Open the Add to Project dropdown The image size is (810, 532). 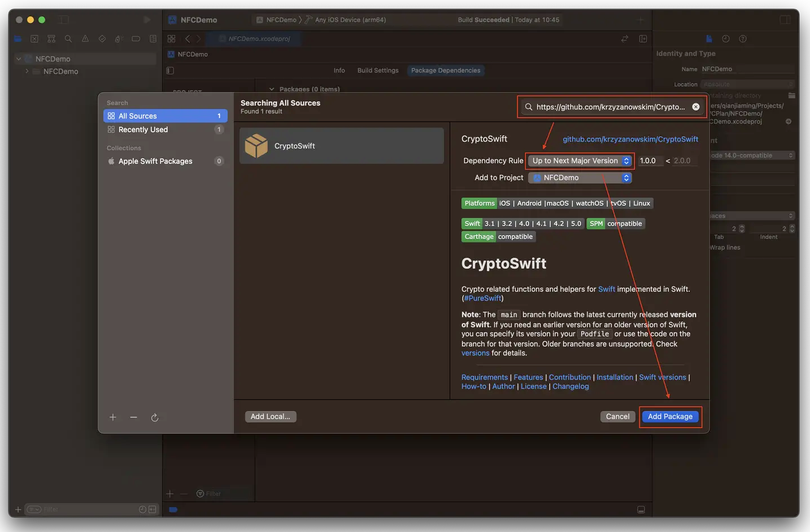tap(580, 178)
